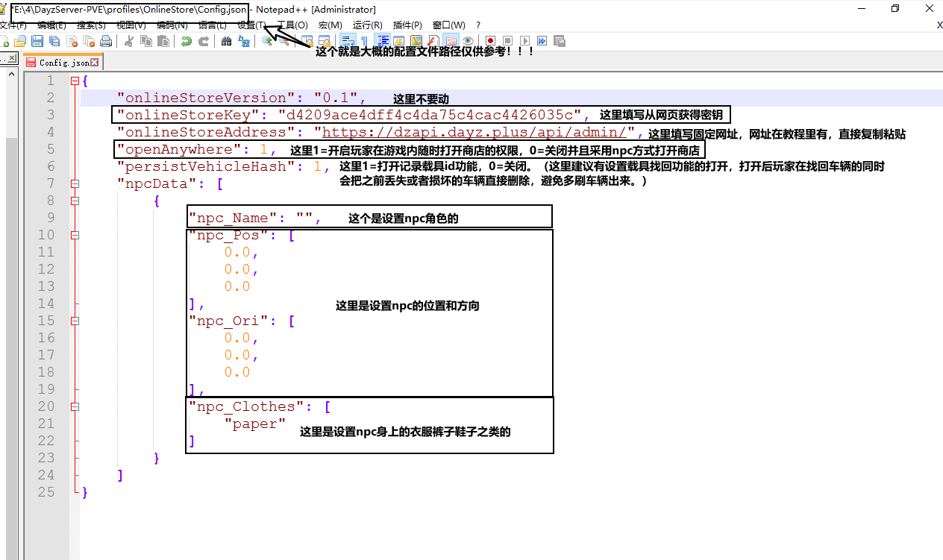Start macro recording with the red dot icon
The width and height of the screenshot is (943, 560).
point(490,41)
